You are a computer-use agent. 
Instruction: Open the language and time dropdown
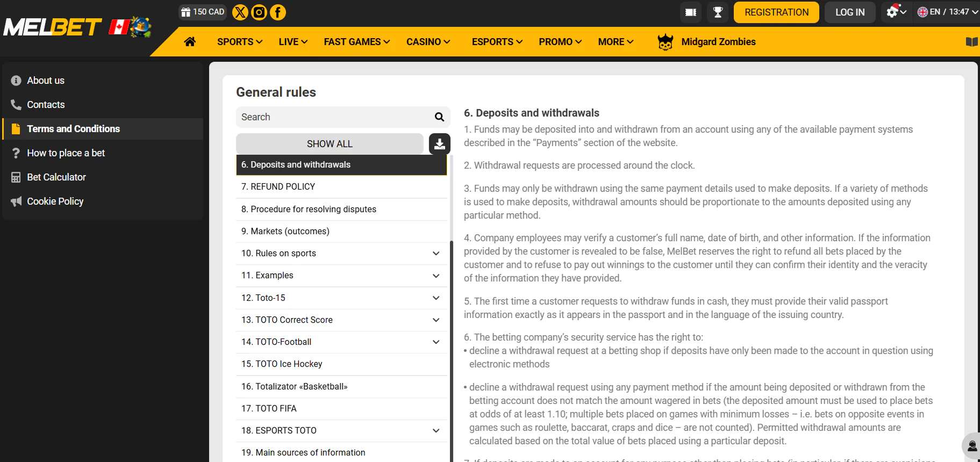(x=947, y=12)
